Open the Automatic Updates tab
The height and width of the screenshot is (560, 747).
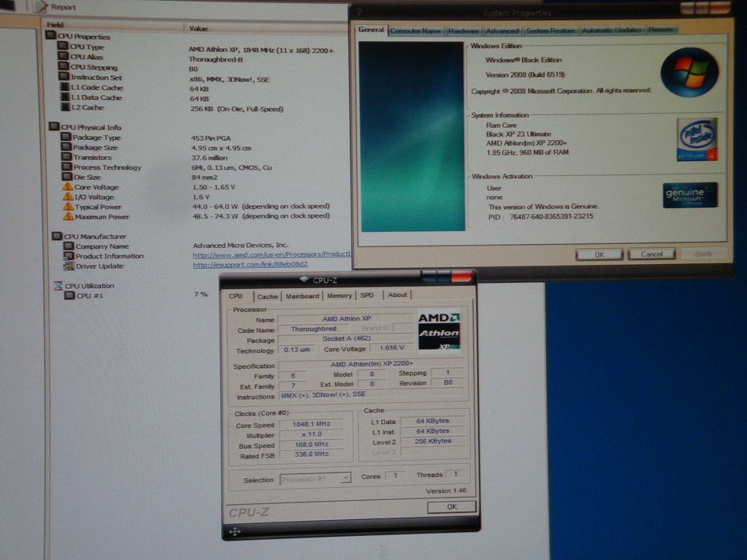[x=612, y=30]
